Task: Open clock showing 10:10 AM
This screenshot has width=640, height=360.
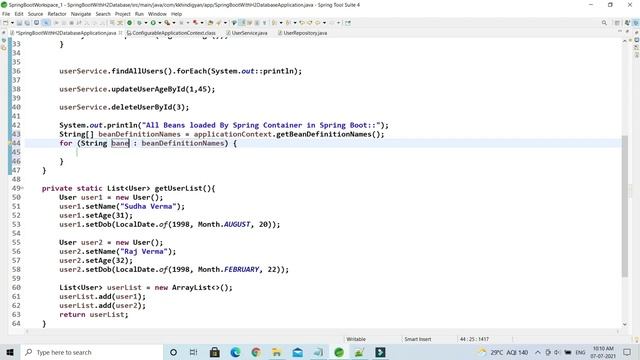Action: pos(603,352)
